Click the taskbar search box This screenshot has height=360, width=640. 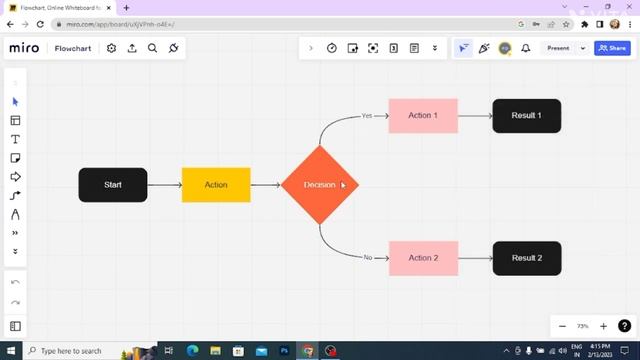(90, 351)
